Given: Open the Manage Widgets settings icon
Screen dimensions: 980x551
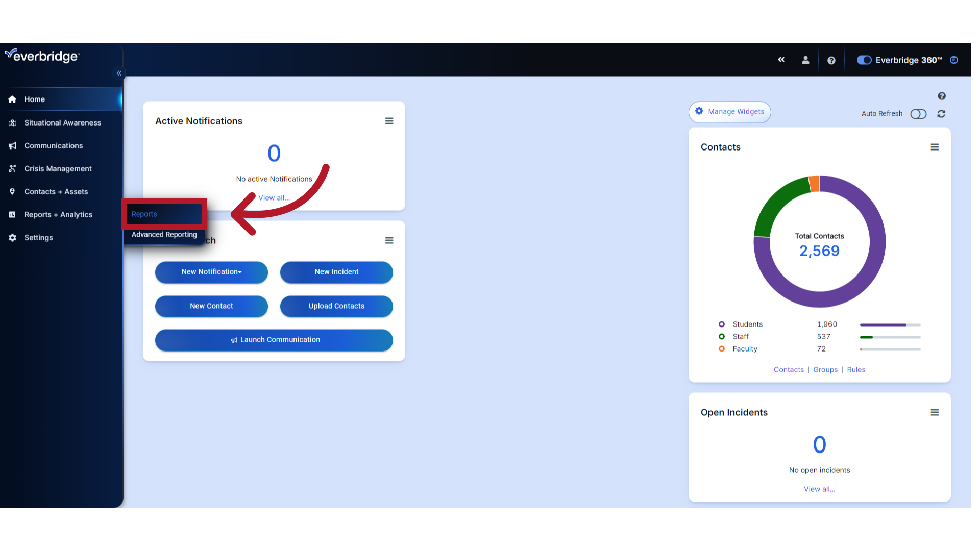Looking at the screenshot, I should pyautogui.click(x=700, y=111).
